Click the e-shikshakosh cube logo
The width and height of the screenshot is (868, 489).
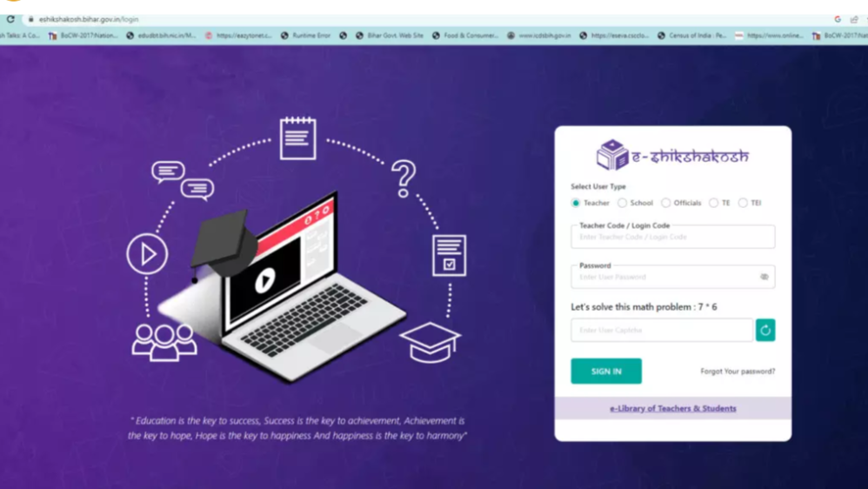point(611,155)
